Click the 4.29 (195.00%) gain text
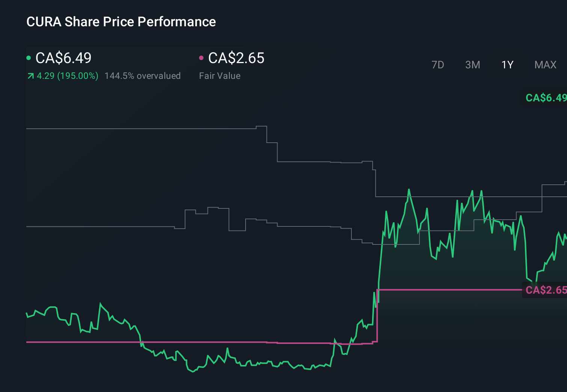The width and height of the screenshot is (567, 392). click(x=68, y=76)
